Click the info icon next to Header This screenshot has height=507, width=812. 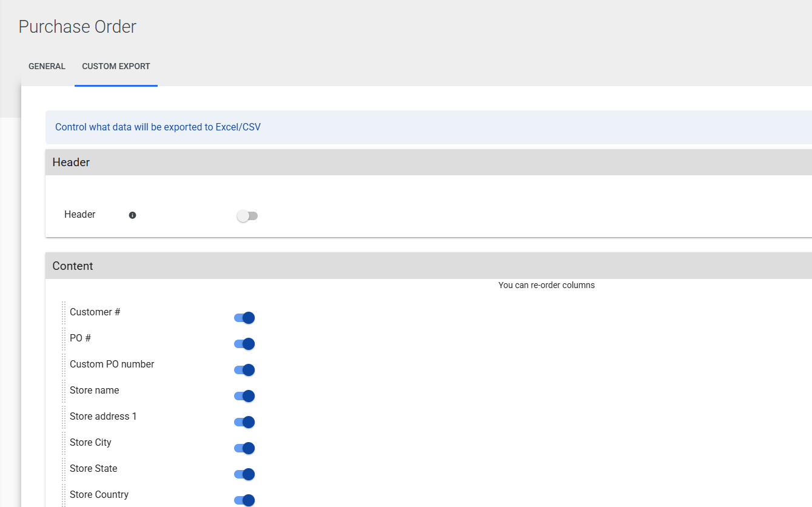132,215
